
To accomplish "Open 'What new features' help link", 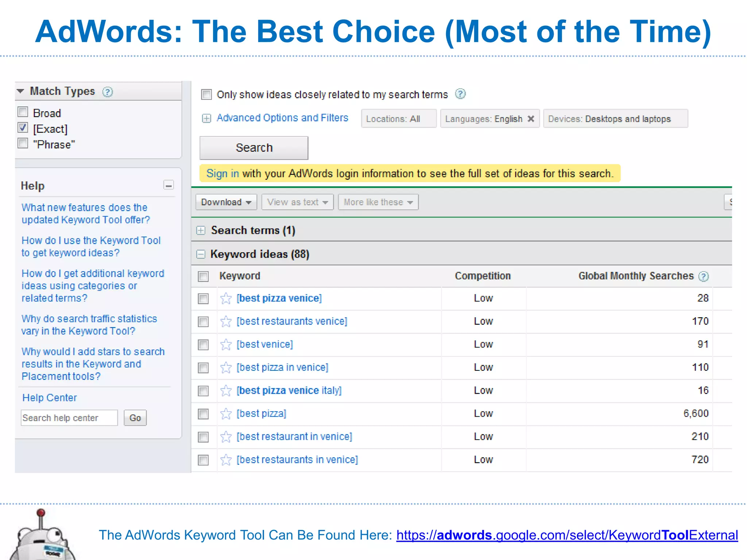I will [x=86, y=214].
